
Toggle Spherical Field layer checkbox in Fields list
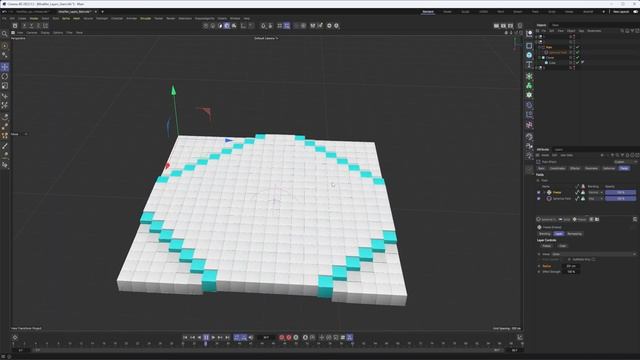(x=538, y=198)
